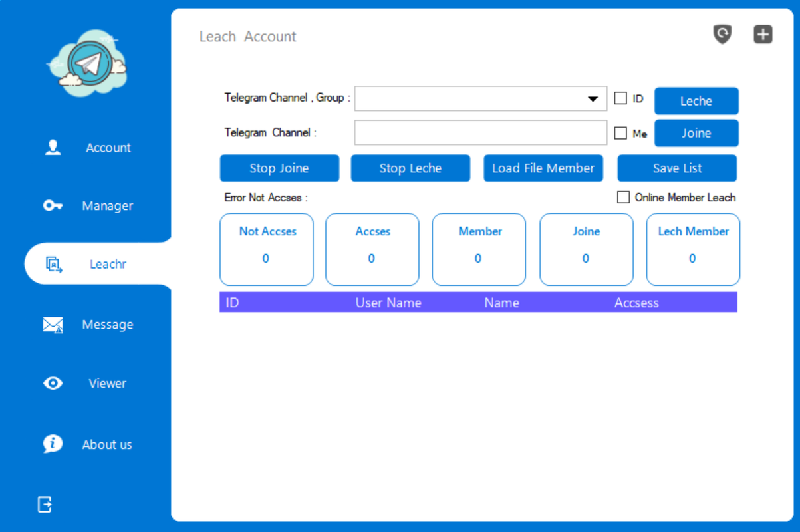Screen dimensions: 800x532
Task: Click the Telegram Channel text field
Action: tap(481, 132)
